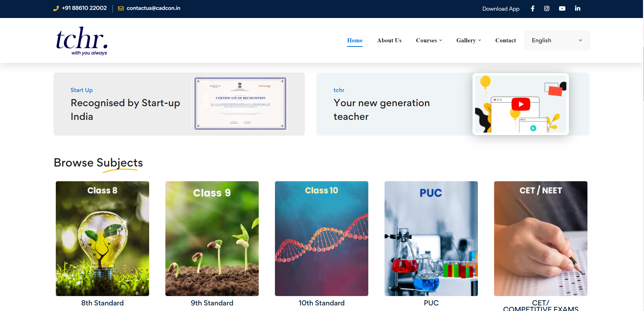Select the Class 10 DNA thumbnail
This screenshot has width=644, height=311.
pyautogui.click(x=321, y=238)
